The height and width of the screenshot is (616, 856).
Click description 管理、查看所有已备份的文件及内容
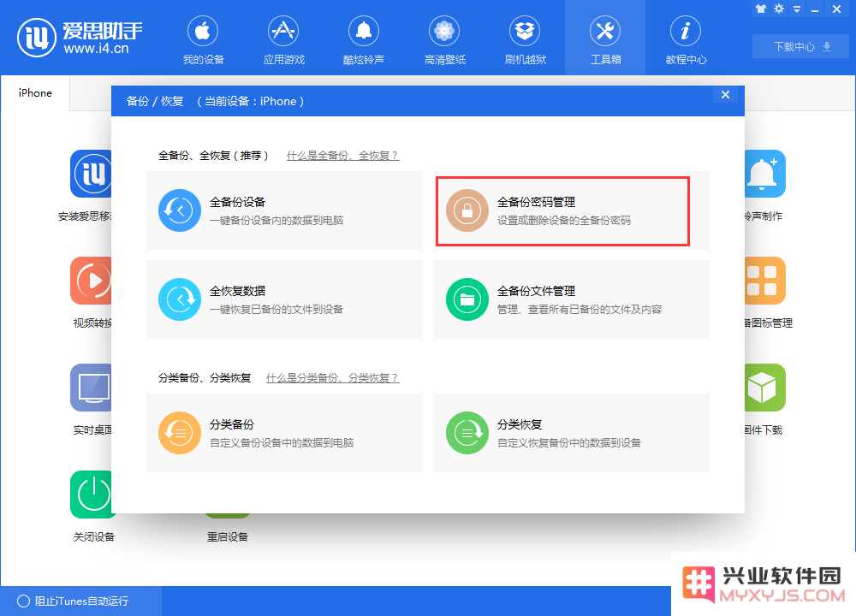point(580,310)
